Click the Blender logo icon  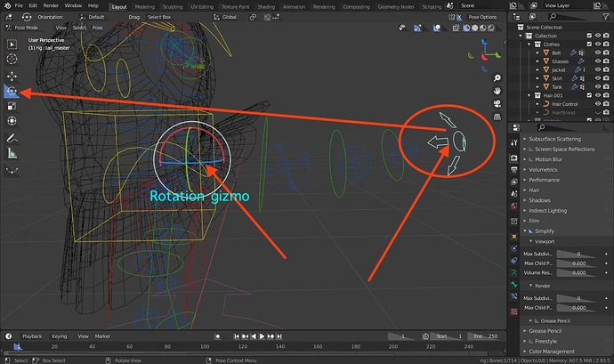point(6,6)
